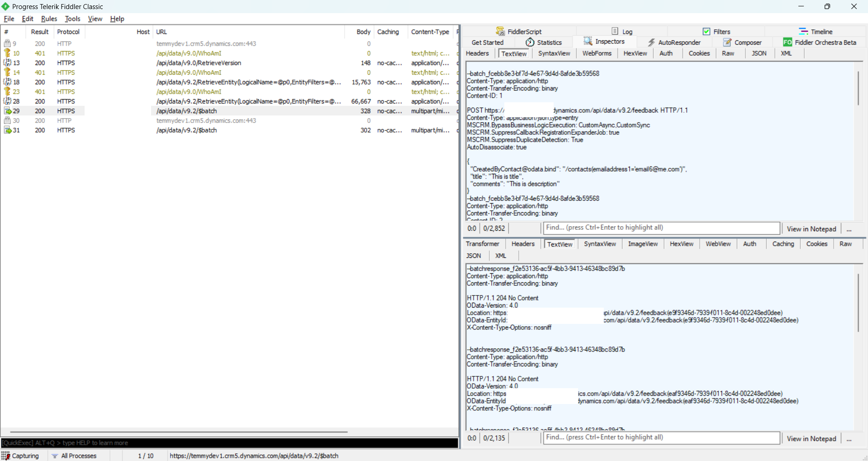This screenshot has height=461, width=868.
Task: Click response Auth tab
Action: pos(749,243)
